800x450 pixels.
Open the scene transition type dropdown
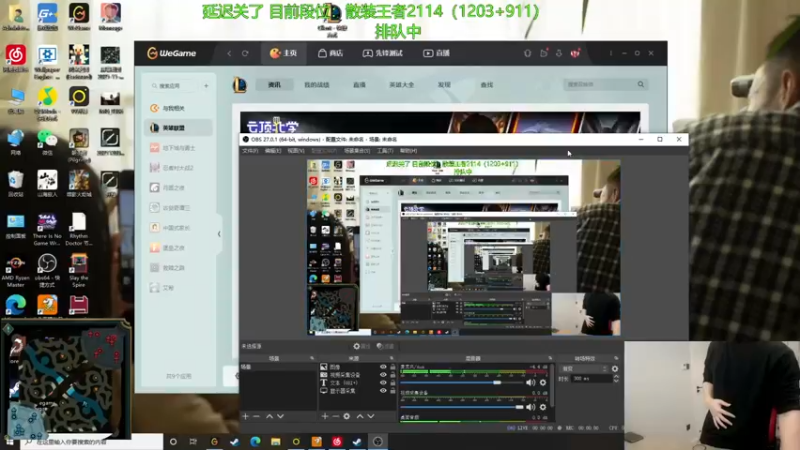[584, 368]
